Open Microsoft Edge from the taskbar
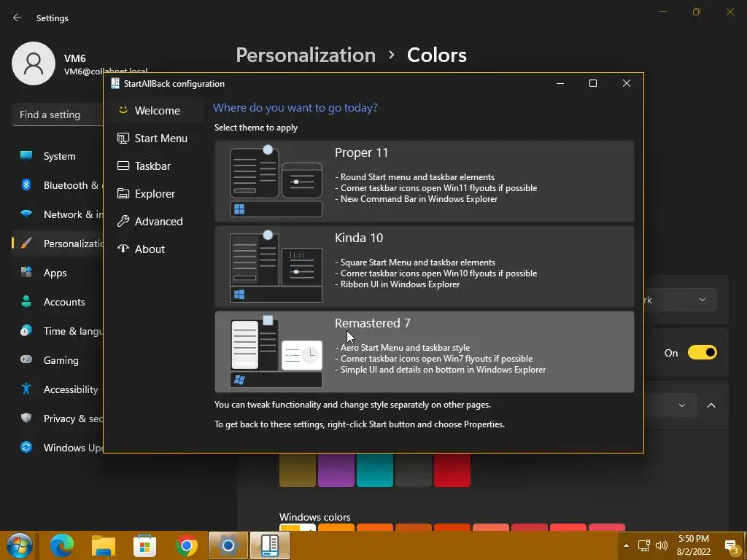 62,545
